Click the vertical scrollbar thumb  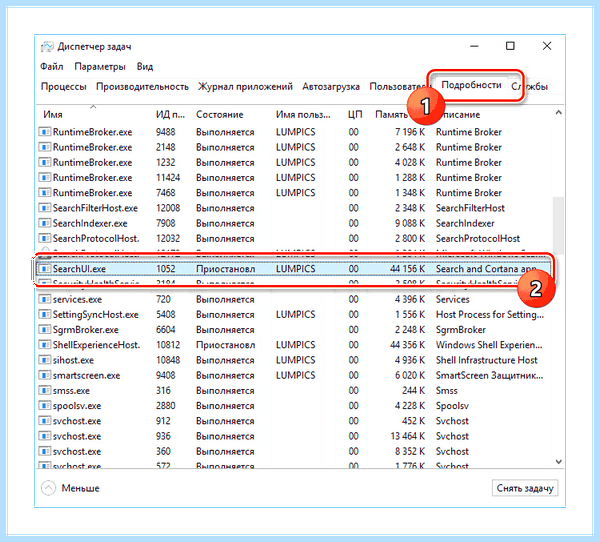pos(559,226)
